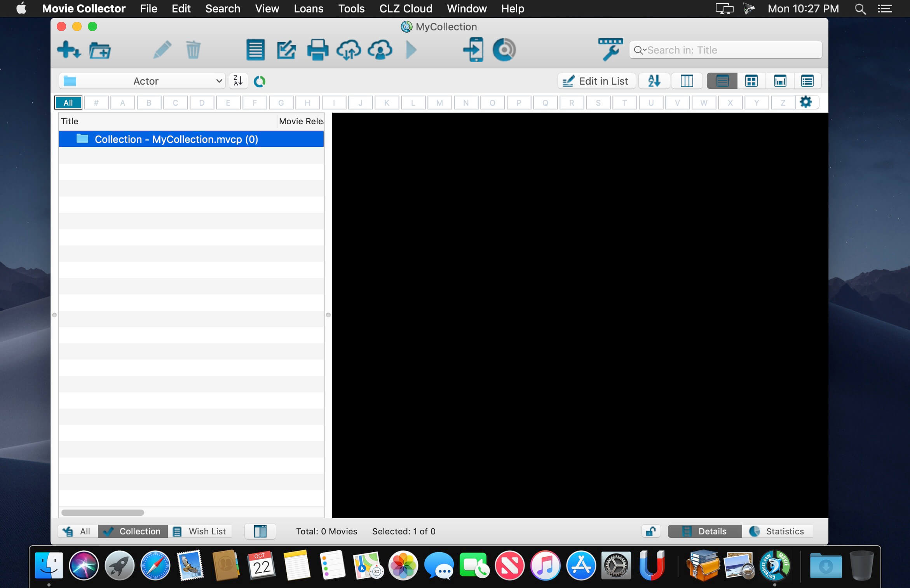910x588 pixels.
Task: Click the lock layout icon
Action: (651, 531)
